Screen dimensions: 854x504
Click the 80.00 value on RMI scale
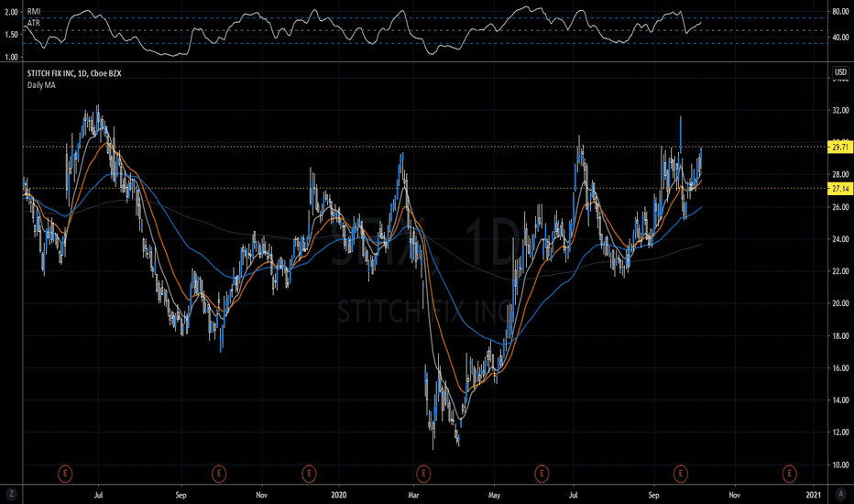tap(840, 11)
